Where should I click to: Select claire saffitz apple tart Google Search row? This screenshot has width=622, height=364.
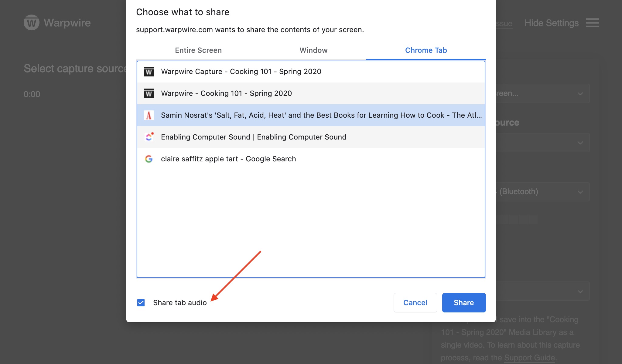pos(311,159)
